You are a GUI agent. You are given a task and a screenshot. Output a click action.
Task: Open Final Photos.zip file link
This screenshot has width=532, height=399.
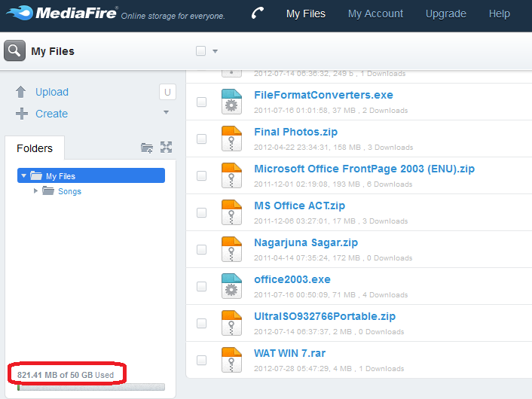coord(296,132)
